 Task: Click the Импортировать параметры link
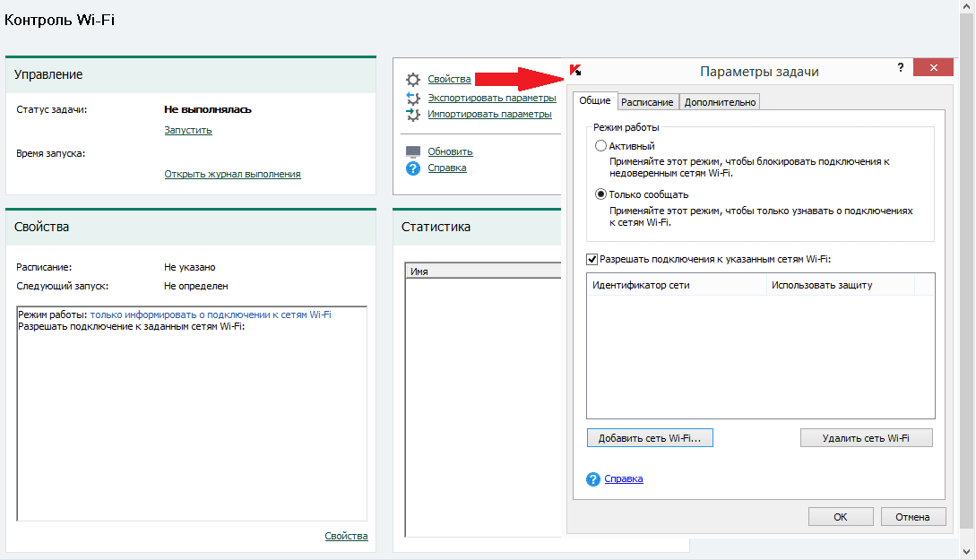point(490,114)
